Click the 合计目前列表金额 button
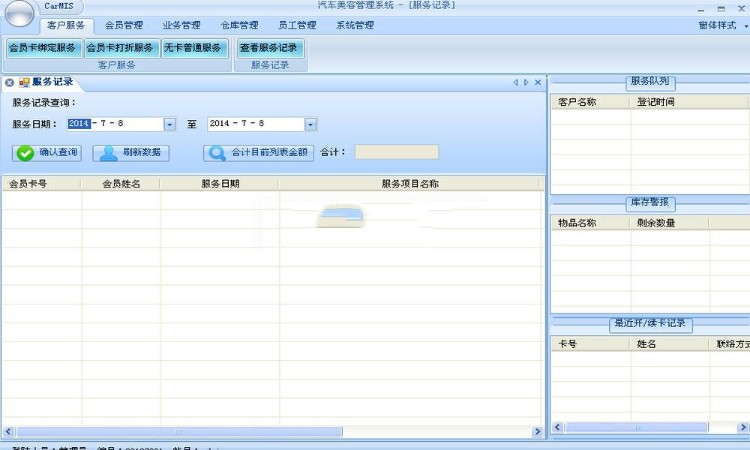 point(258,153)
